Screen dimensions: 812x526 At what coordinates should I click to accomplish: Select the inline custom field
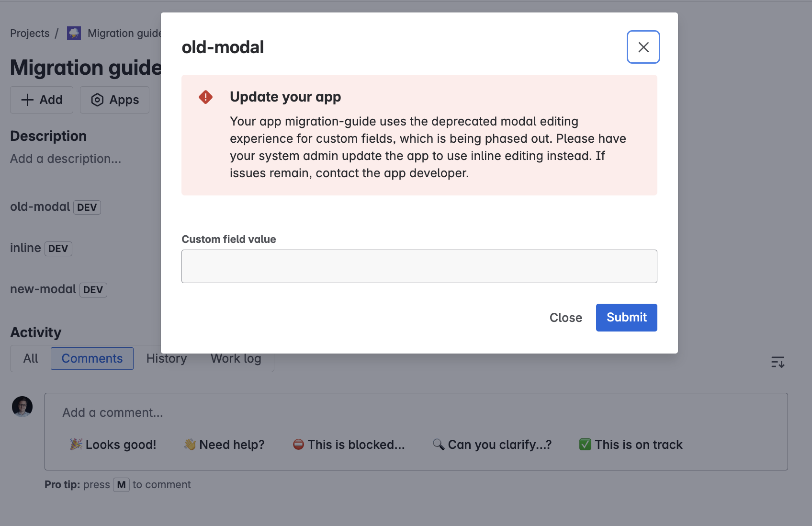pyautogui.click(x=25, y=248)
